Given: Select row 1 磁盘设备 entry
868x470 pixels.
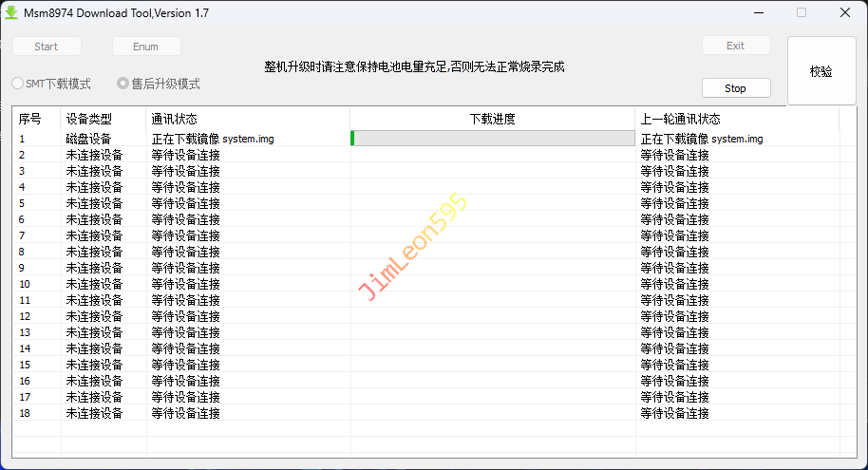Looking at the screenshot, I should click(88, 139).
